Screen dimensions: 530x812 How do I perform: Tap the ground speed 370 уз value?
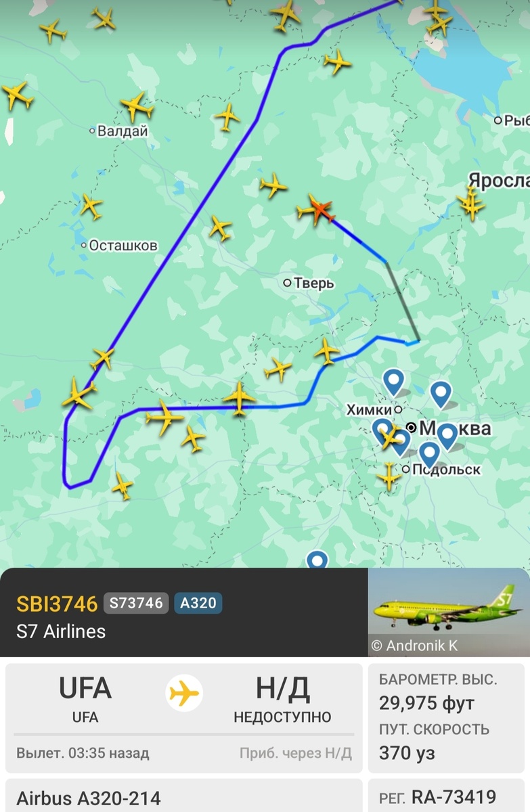point(407,752)
